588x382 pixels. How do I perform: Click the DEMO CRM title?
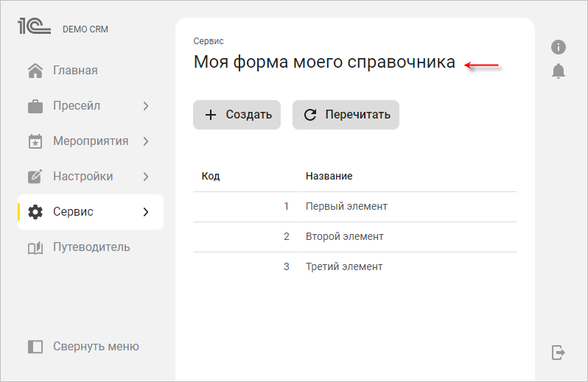85,29
